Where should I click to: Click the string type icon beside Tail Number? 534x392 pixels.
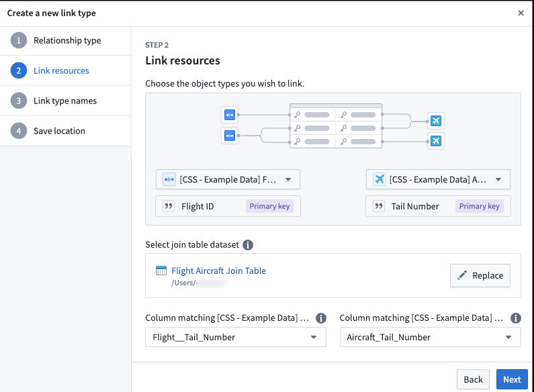(378, 206)
